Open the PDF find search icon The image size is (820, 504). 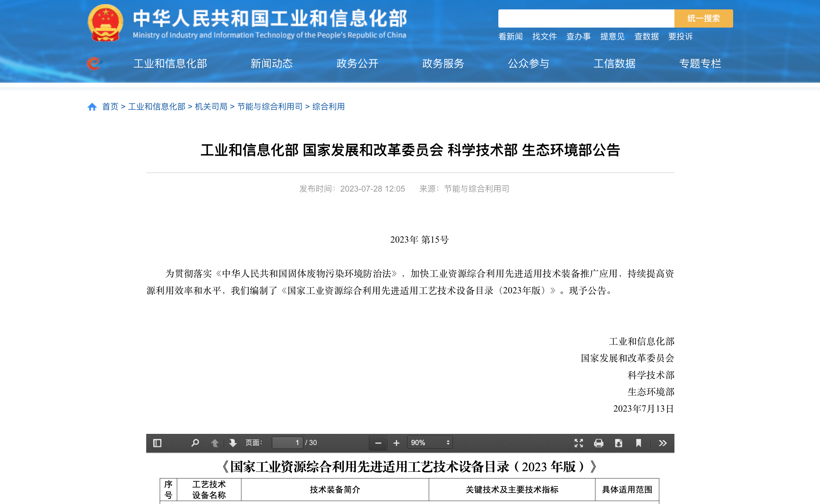(x=195, y=443)
